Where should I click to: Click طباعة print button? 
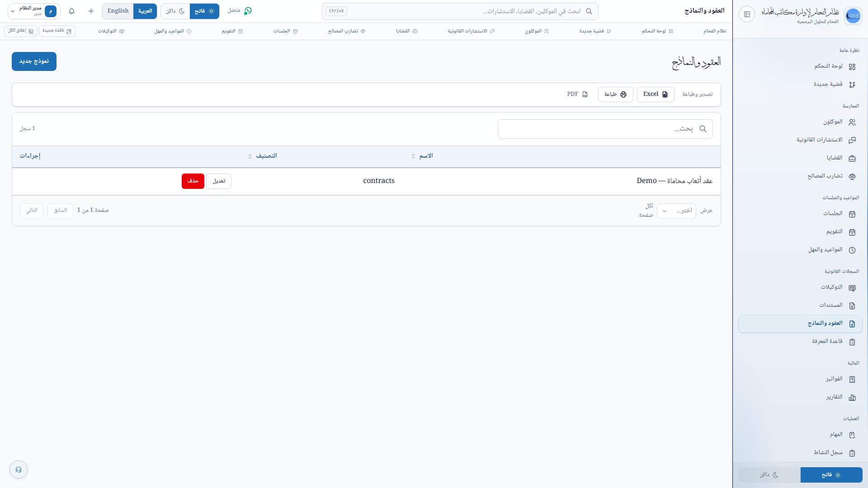[615, 94]
